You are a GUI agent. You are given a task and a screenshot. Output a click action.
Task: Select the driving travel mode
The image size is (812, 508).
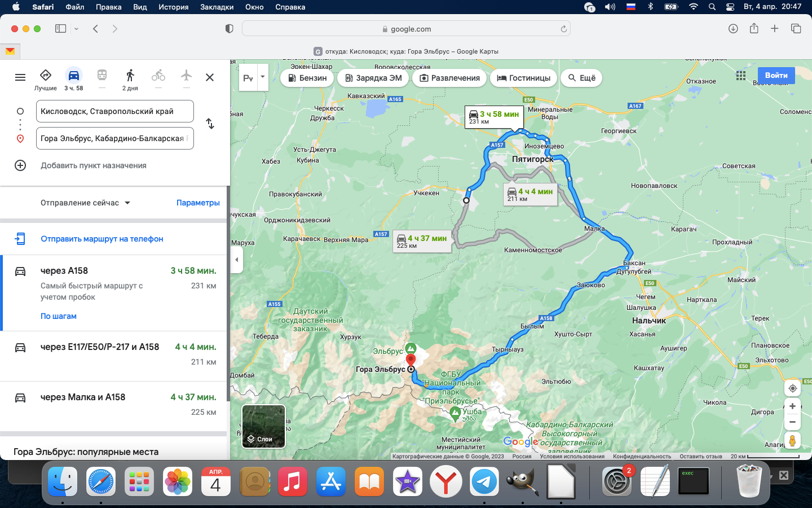click(x=73, y=76)
